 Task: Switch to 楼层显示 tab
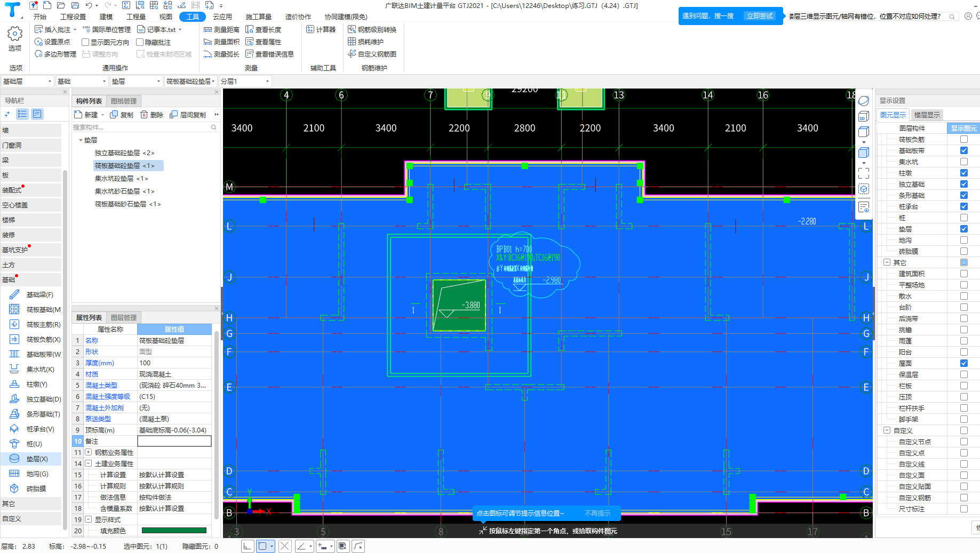point(927,115)
